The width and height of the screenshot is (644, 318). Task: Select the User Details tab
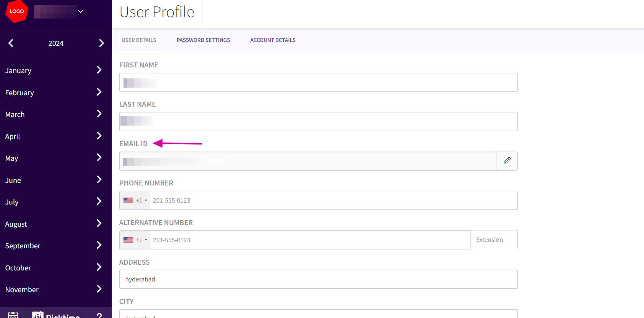click(139, 40)
